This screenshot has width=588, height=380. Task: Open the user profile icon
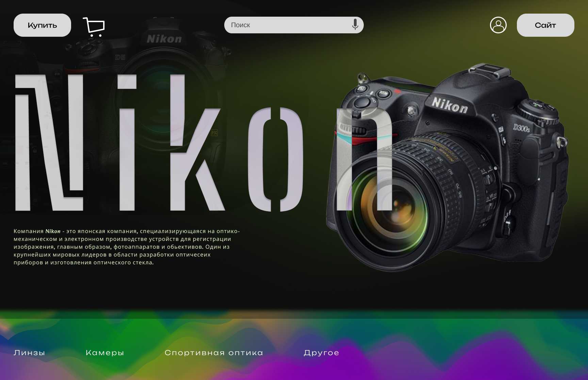[498, 25]
